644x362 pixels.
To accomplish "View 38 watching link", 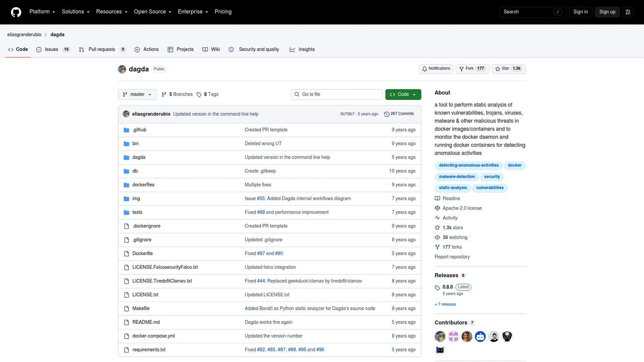I will [x=451, y=238].
